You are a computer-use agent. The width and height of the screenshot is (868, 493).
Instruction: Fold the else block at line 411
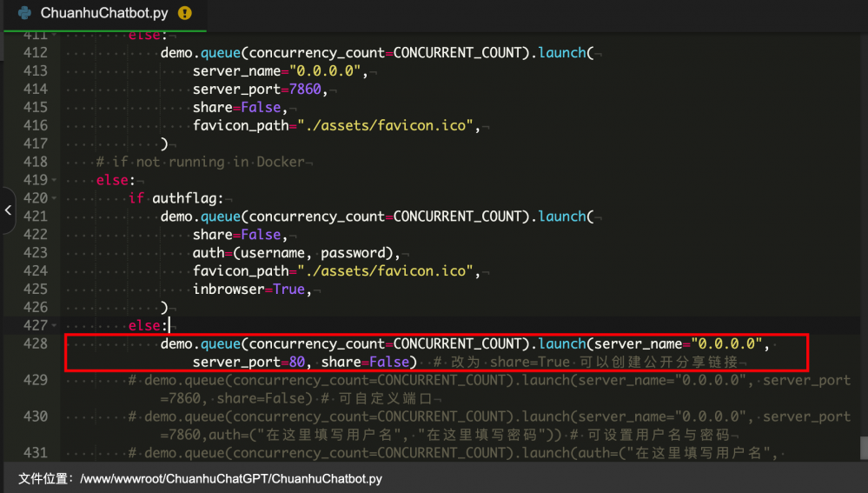click(55, 36)
